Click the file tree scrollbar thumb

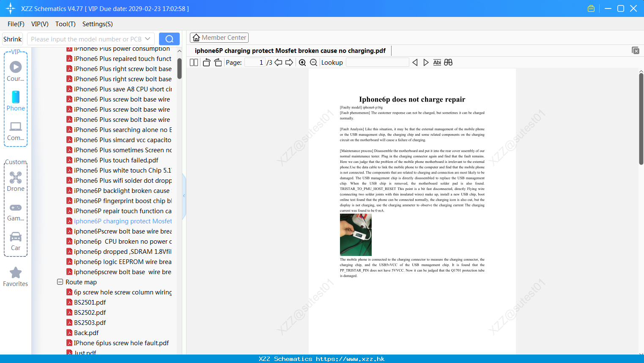179,69
